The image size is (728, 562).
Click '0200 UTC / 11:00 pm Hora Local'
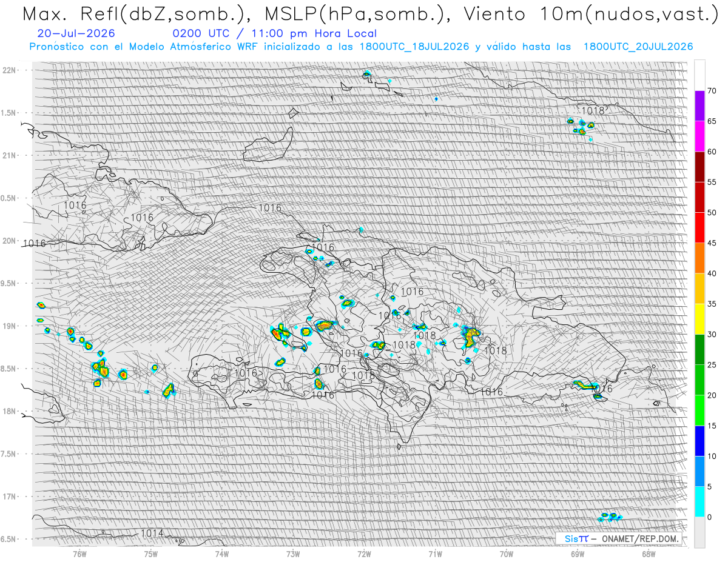(x=274, y=33)
